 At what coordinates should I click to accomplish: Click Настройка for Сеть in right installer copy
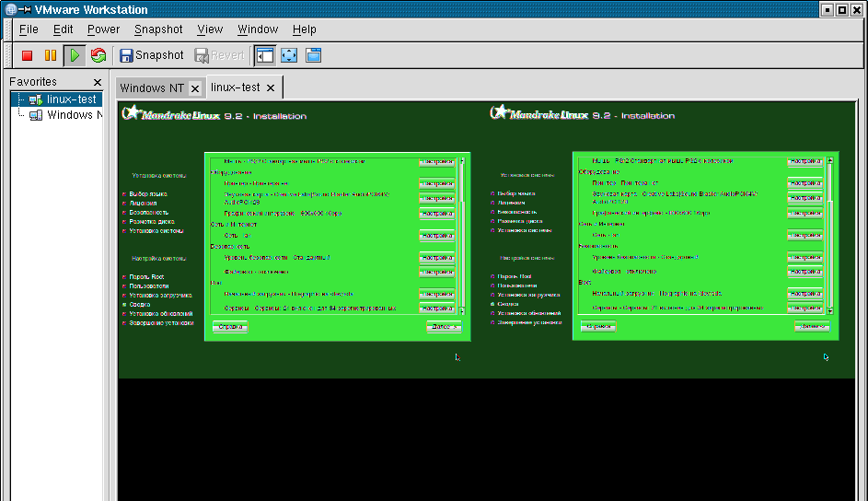[x=804, y=235]
